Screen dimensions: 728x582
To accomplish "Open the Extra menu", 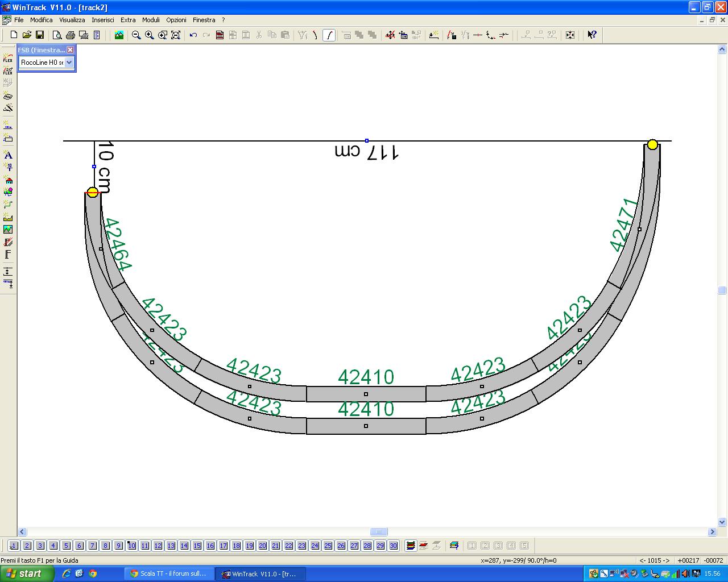I will (128, 20).
